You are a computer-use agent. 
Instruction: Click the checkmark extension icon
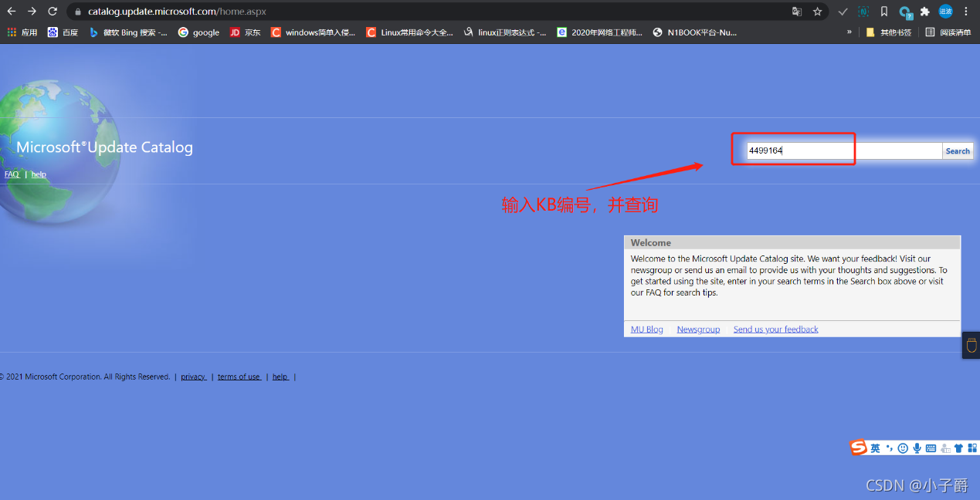click(843, 12)
